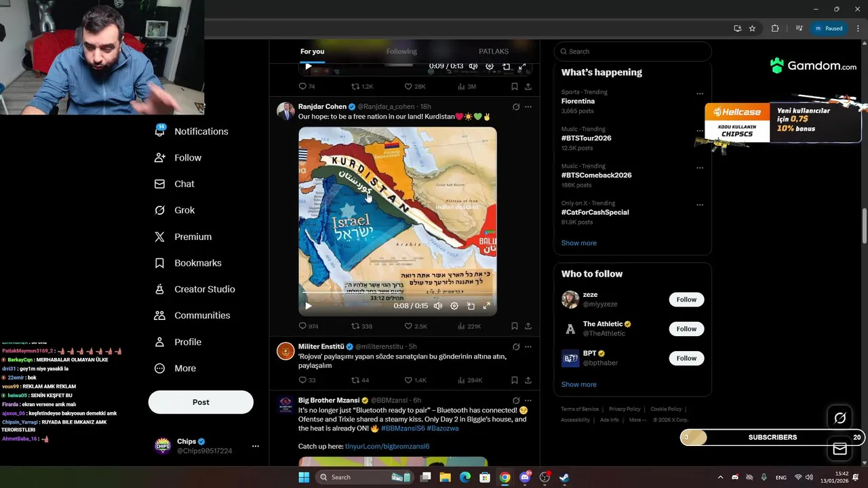Open Windows Start menu

(304, 477)
